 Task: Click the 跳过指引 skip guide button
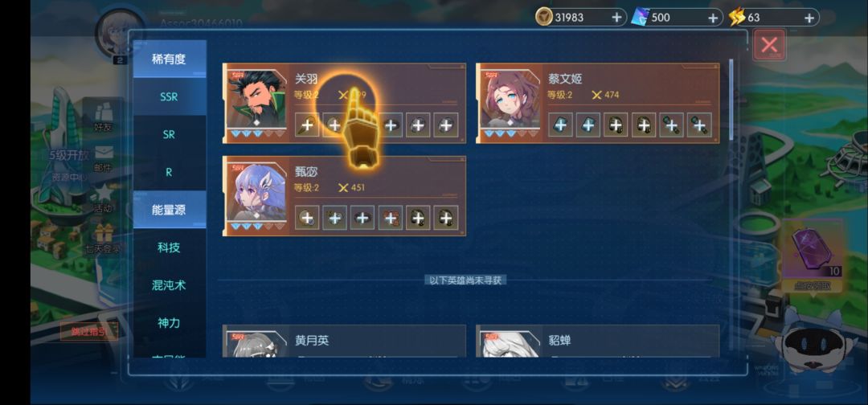(88, 331)
